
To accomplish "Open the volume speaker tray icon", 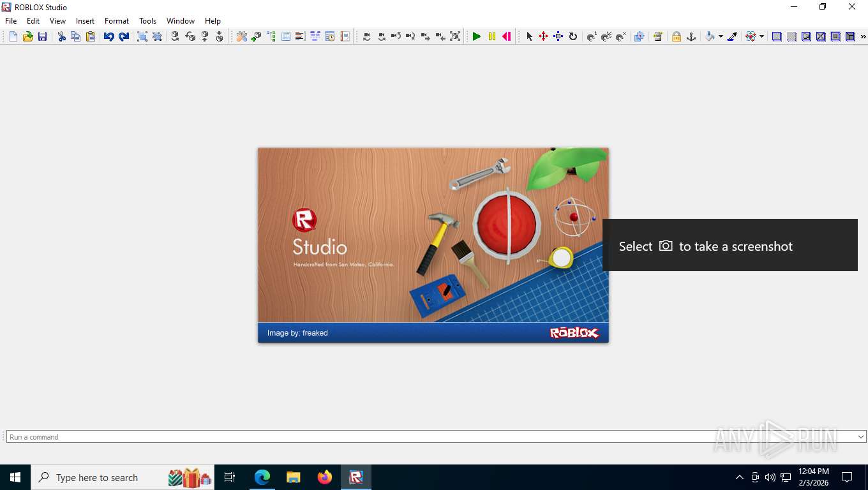I will click(770, 477).
